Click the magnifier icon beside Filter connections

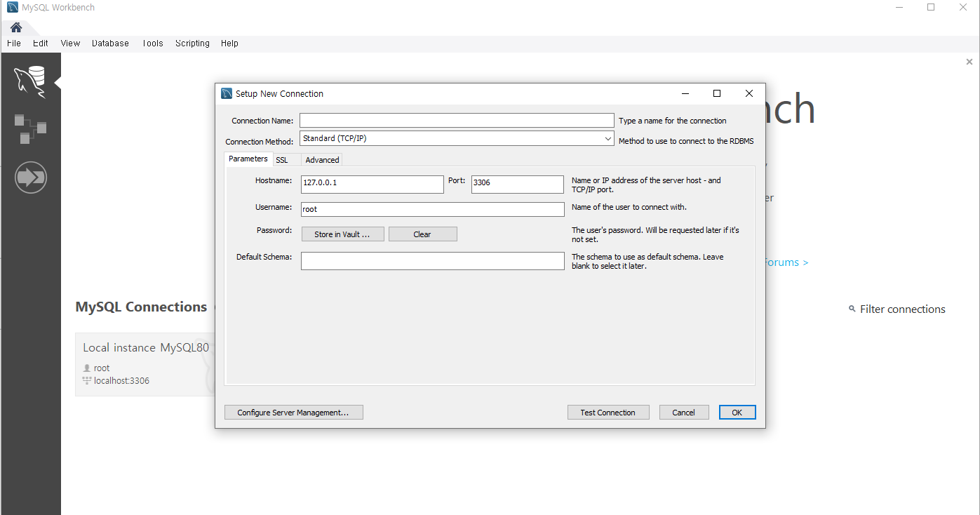pos(852,309)
